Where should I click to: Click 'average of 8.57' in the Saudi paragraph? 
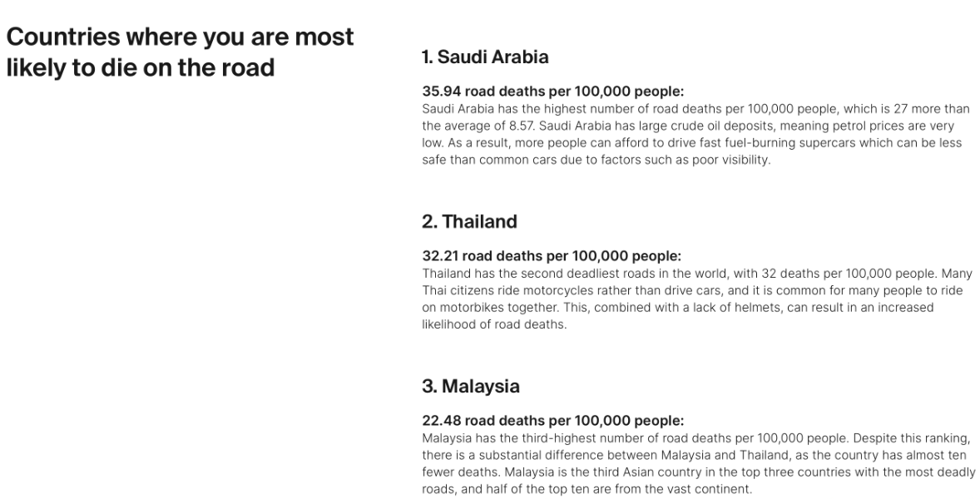coord(488,126)
